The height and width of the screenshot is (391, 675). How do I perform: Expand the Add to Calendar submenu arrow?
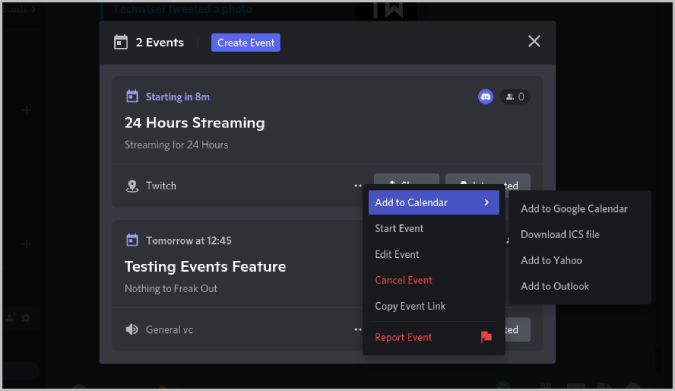pyautogui.click(x=486, y=202)
